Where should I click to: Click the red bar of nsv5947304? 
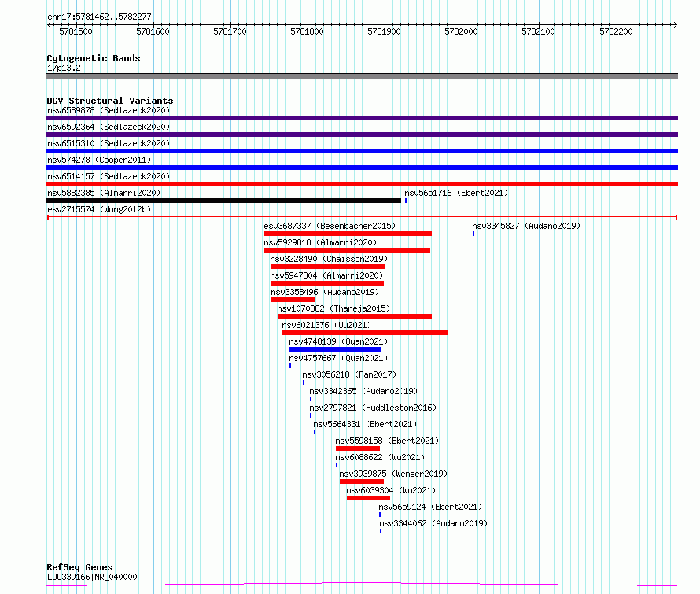click(x=326, y=283)
